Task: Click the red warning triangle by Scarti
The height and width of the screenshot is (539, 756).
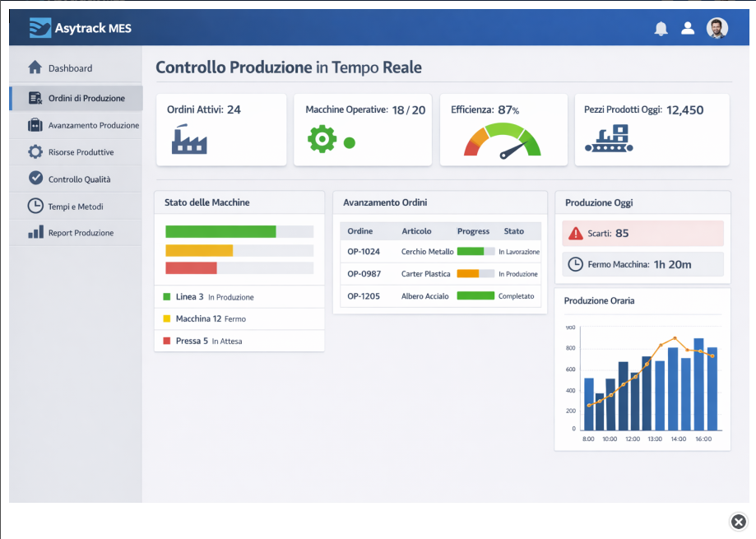Action: (576, 234)
